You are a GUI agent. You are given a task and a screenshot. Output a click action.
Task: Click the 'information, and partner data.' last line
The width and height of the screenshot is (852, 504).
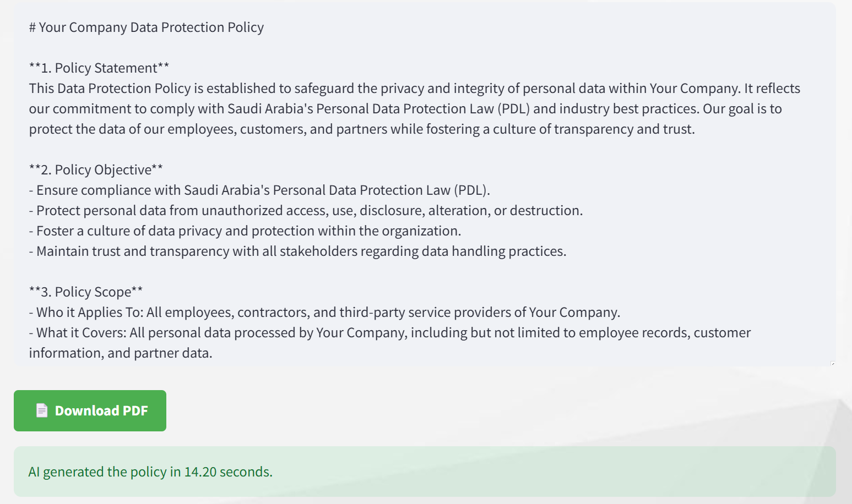(x=121, y=353)
